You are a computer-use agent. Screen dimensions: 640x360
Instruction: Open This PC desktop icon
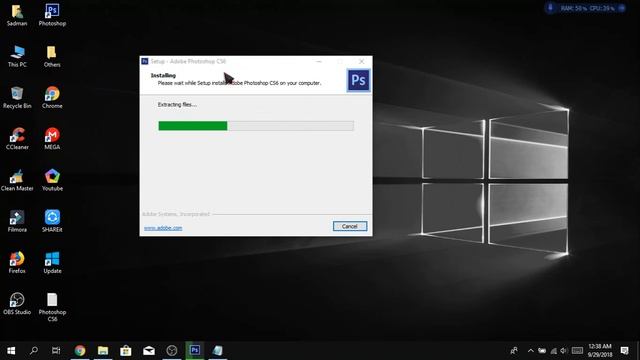point(17,56)
